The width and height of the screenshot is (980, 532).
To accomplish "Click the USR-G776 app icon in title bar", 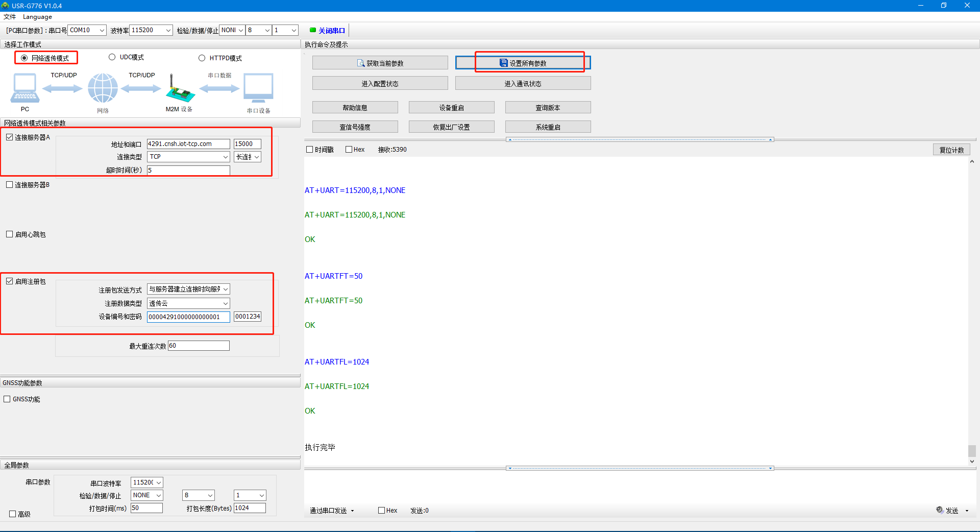I will 6,6.
